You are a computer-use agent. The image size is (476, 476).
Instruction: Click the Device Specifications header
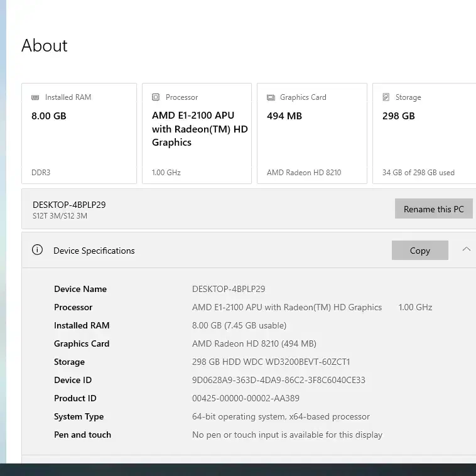[94, 251]
